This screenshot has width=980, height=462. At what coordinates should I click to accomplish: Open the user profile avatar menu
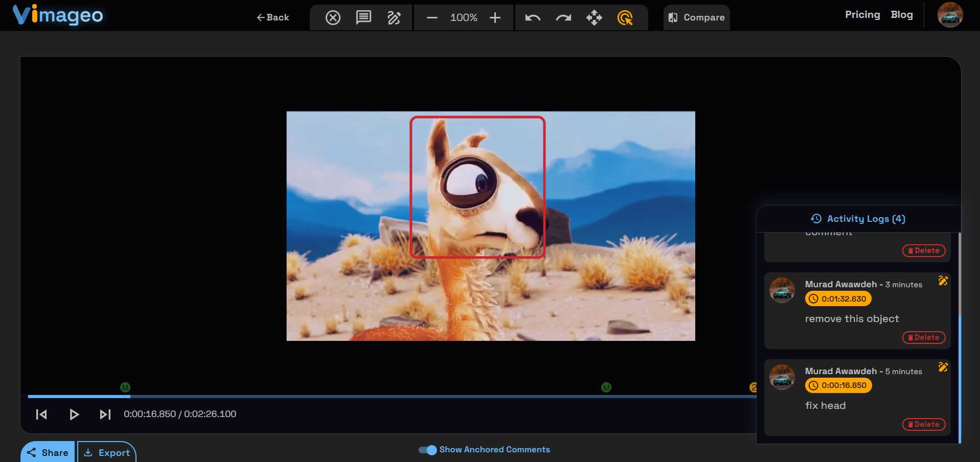point(950,15)
